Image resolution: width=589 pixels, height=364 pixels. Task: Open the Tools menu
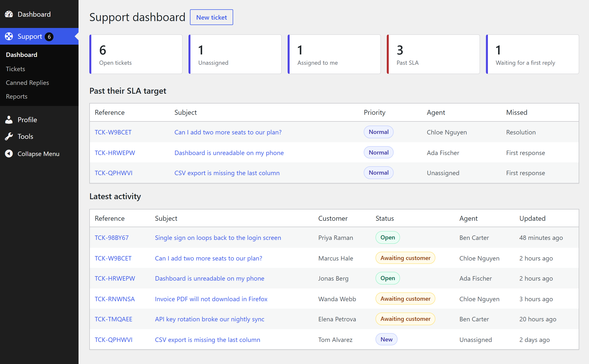[x=39, y=136]
